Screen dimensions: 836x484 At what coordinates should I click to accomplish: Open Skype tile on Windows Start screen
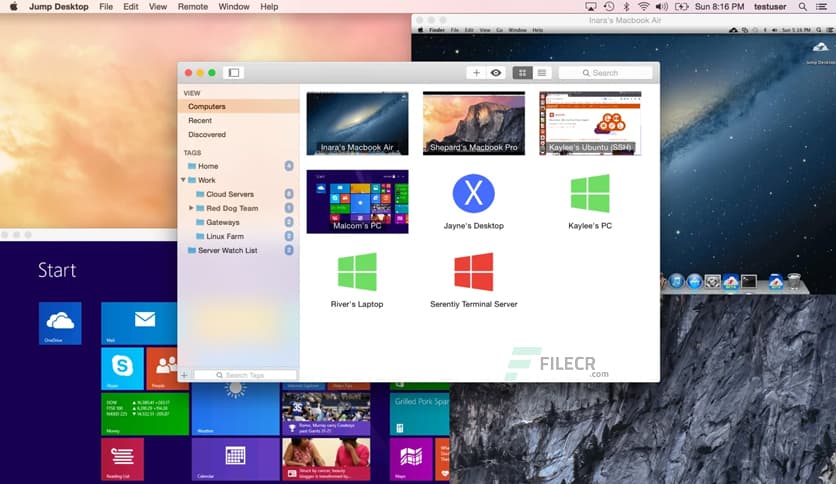pos(123,368)
